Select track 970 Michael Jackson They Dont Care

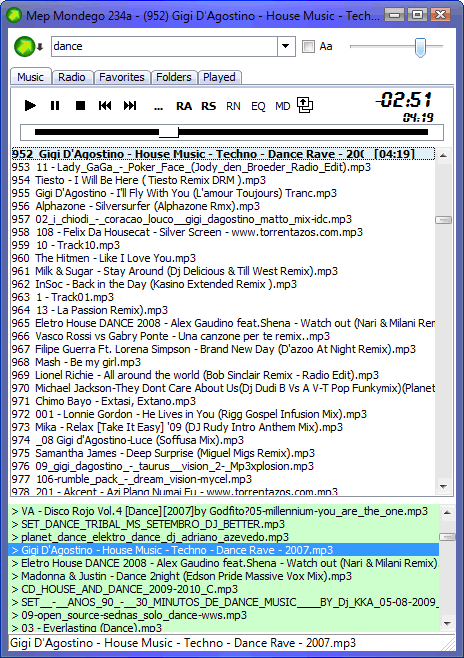pos(223,389)
